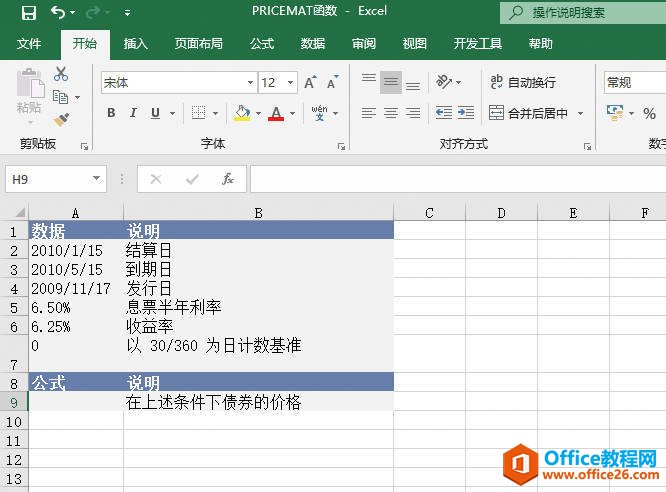Click the Paste clipboard icon
Viewport: 666px width, 492px height.
pos(31,82)
